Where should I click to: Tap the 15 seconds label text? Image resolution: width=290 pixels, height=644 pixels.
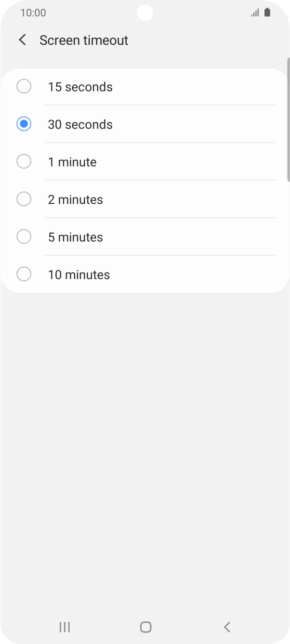(x=80, y=87)
